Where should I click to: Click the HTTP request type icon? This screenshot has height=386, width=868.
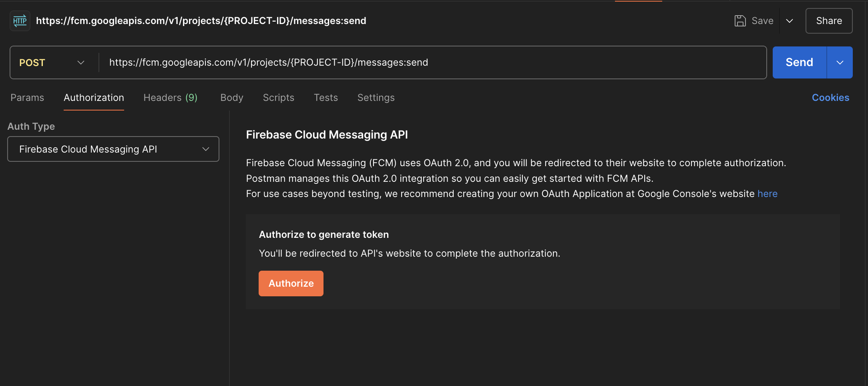click(20, 21)
